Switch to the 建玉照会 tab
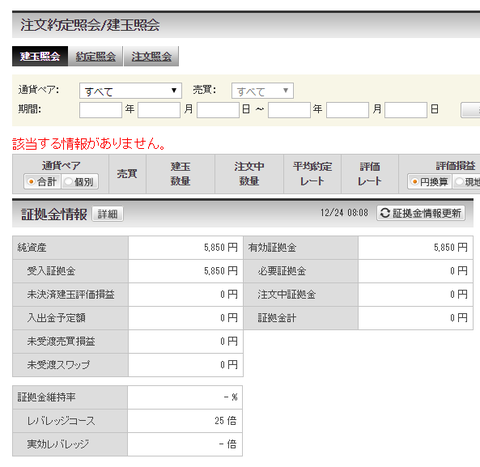Viewport: 480px width, 467px height. 40,56
